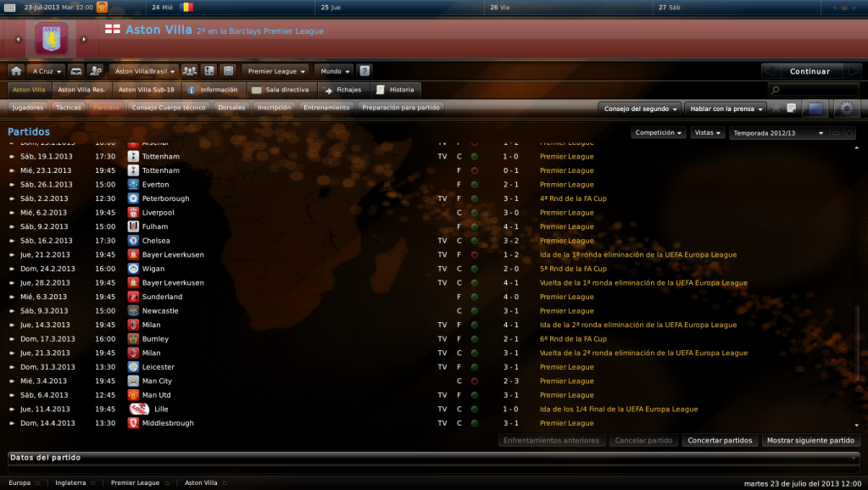
Task: Open the 4ª Rnd de la FA Cup link
Action: (573, 198)
